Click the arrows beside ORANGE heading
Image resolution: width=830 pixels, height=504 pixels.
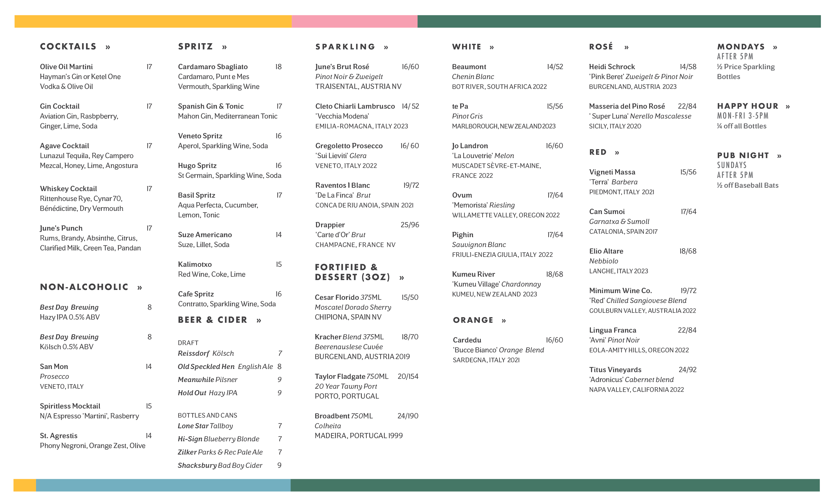point(504,321)
